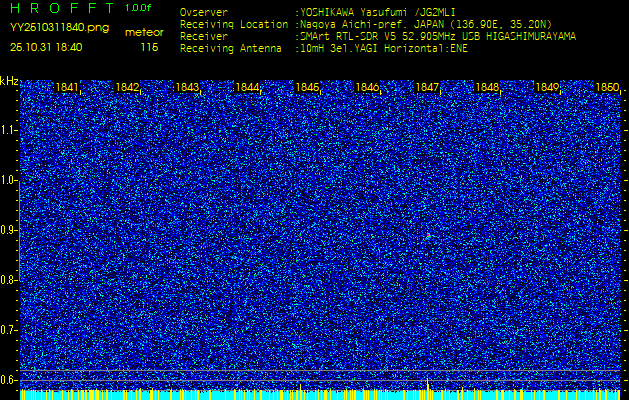This screenshot has height=400, width=629.
Task: Click the 1849 time marker
Action: (548, 87)
